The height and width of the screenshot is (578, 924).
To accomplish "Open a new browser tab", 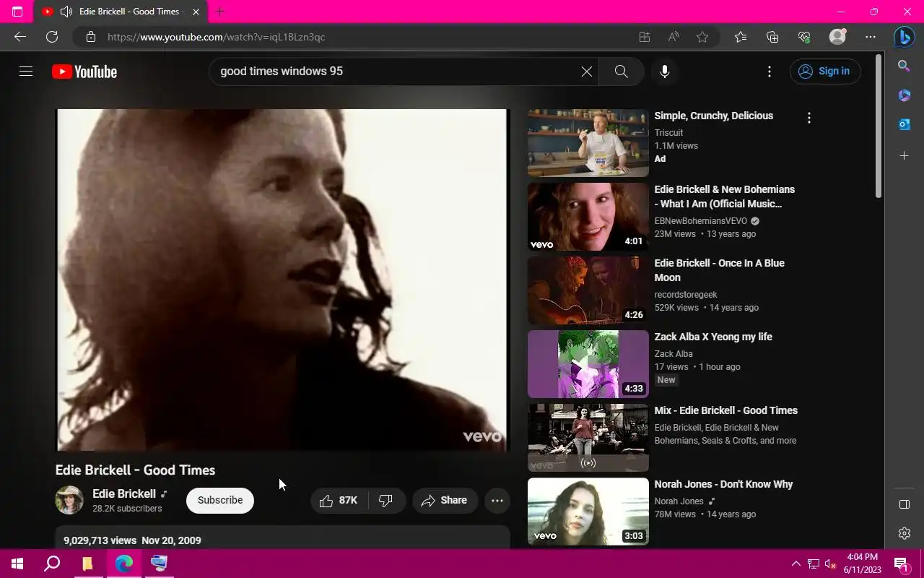I will click(219, 12).
